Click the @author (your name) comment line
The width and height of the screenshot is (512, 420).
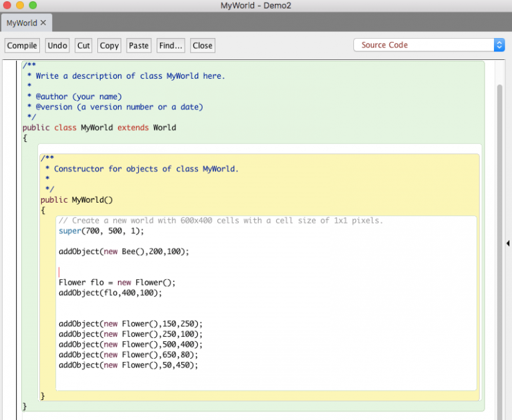[x=79, y=96]
